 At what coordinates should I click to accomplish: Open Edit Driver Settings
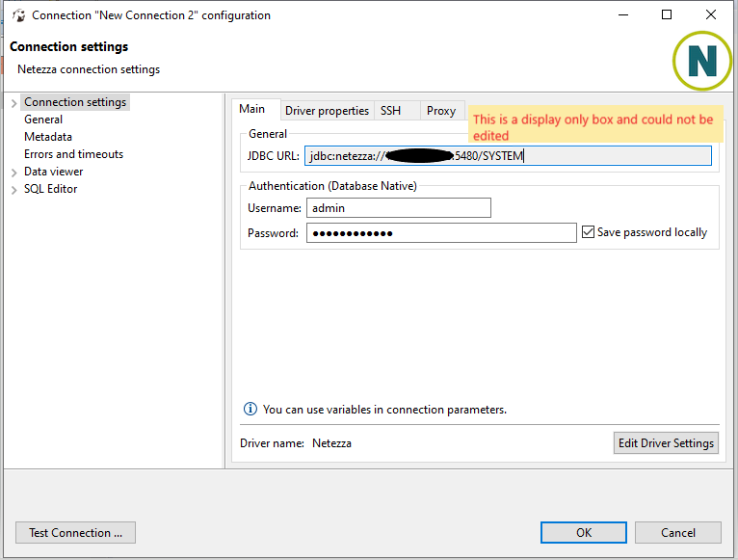[666, 443]
